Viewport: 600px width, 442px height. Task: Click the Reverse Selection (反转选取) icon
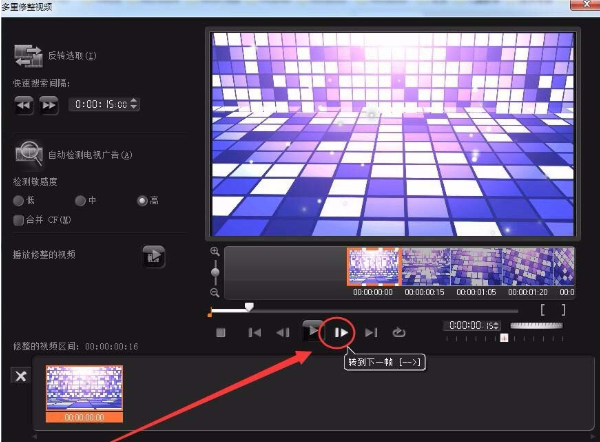(28, 56)
